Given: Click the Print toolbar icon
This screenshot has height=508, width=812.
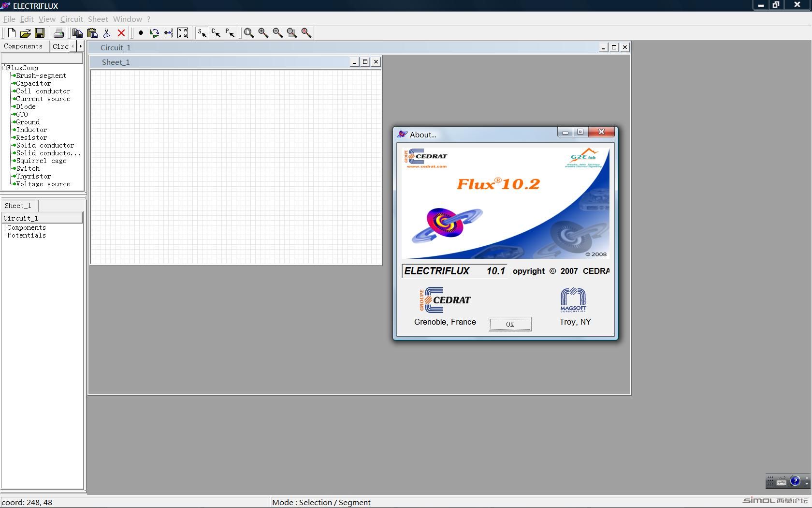Looking at the screenshot, I should pyautogui.click(x=58, y=33).
